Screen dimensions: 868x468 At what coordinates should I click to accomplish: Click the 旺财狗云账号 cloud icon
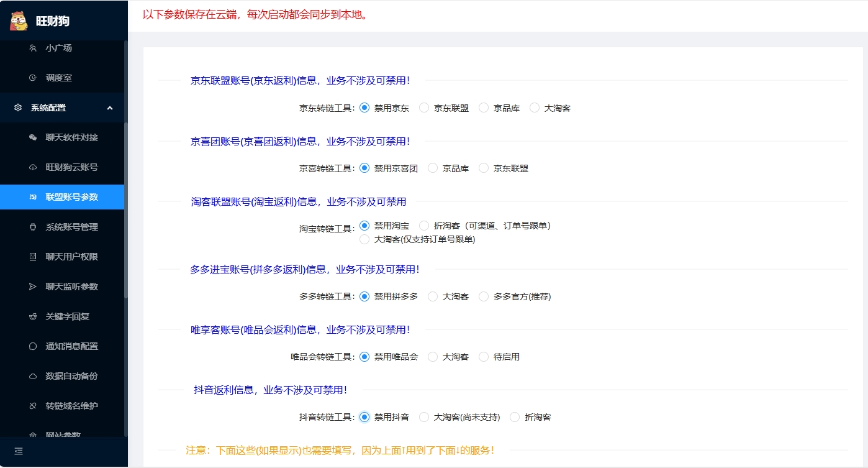tap(33, 167)
